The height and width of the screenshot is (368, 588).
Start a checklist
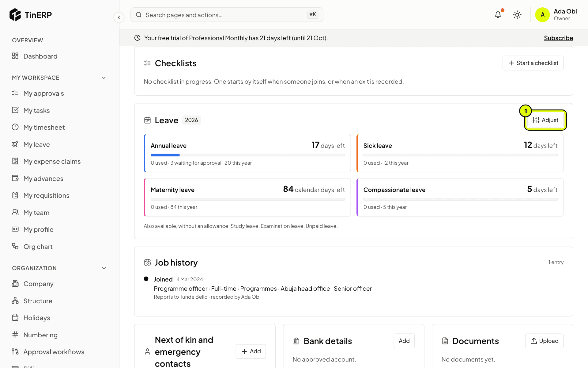(533, 63)
